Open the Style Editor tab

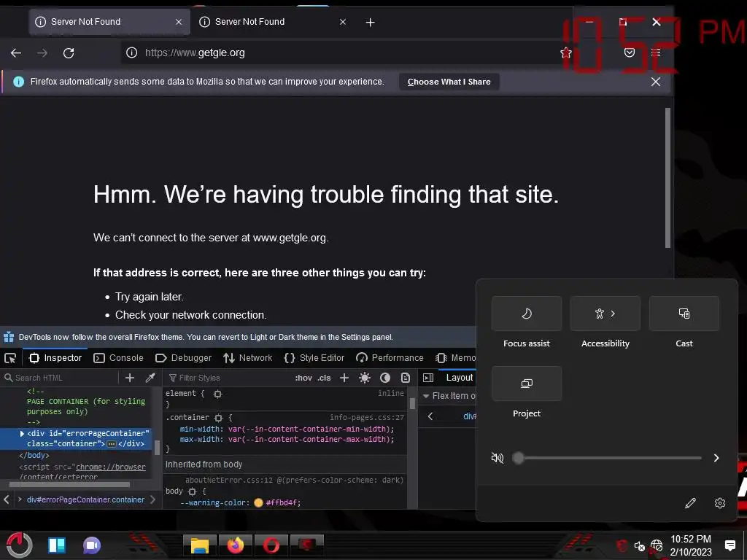[314, 358]
